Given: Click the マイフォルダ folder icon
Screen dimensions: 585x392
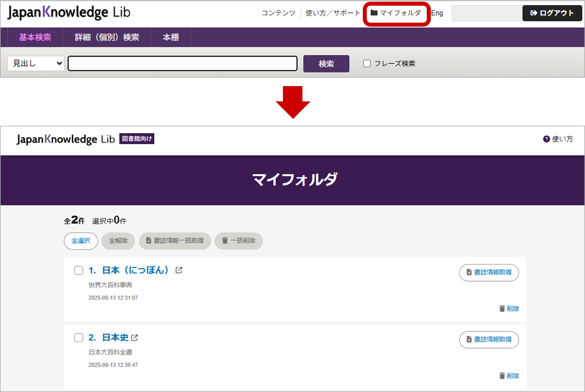Looking at the screenshot, I should tap(374, 12).
